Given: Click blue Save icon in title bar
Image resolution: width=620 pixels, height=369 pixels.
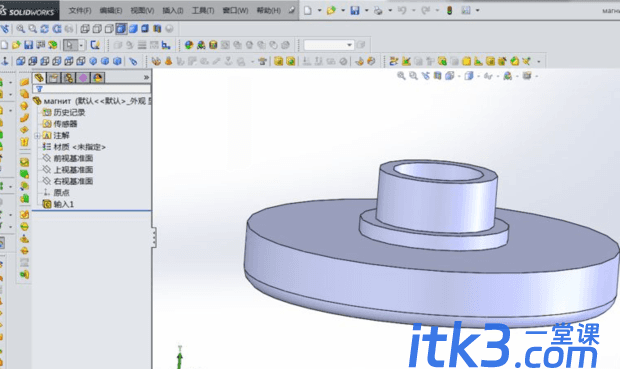Looking at the screenshot, I should pos(355,11).
